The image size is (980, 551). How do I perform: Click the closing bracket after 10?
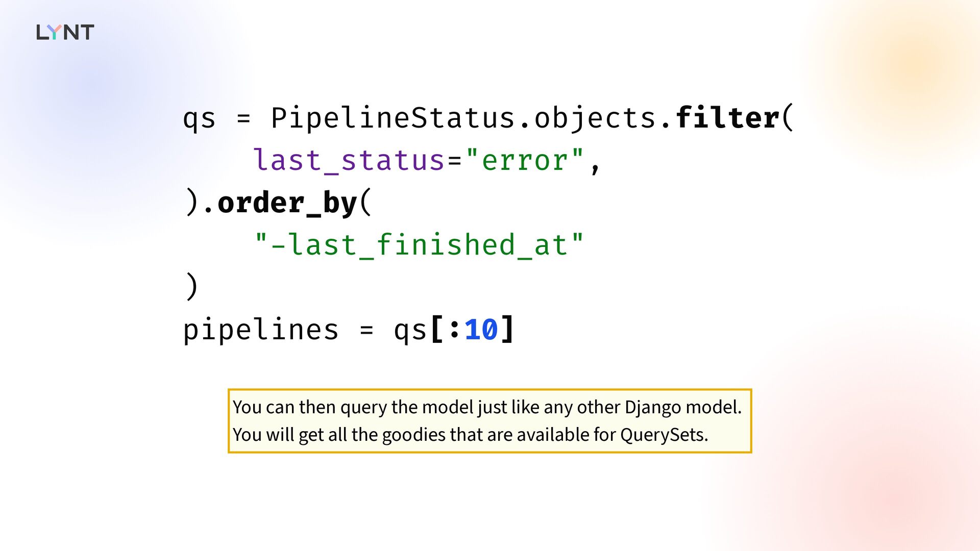(x=508, y=330)
